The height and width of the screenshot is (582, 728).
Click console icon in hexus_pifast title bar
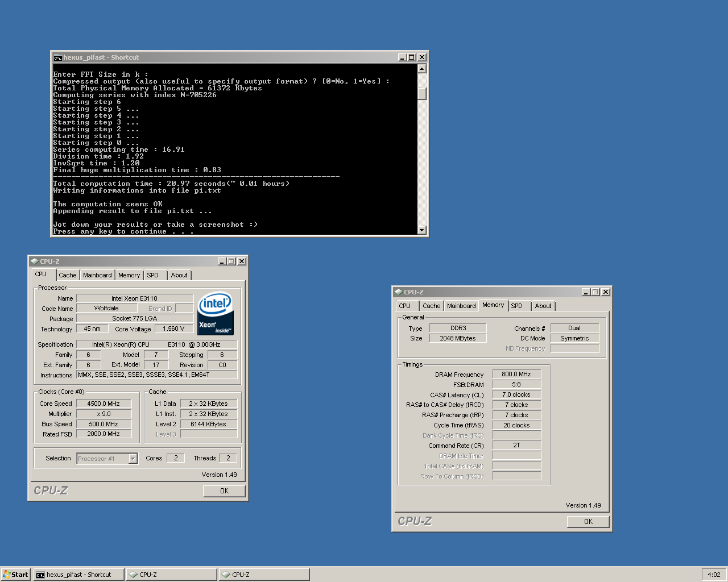click(57, 57)
